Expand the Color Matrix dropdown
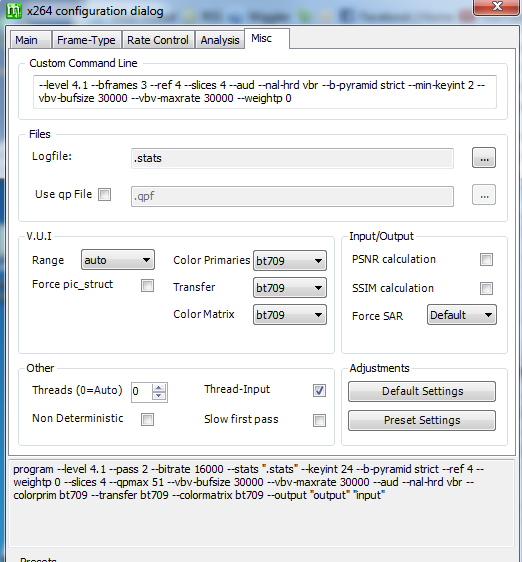This screenshot has width=522, height=562. (x=290, y=315)
